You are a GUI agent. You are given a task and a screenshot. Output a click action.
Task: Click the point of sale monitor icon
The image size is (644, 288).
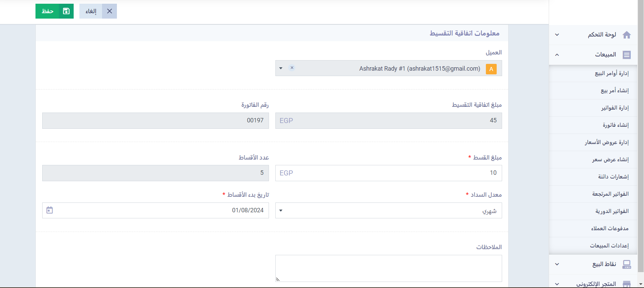[626, 264]
